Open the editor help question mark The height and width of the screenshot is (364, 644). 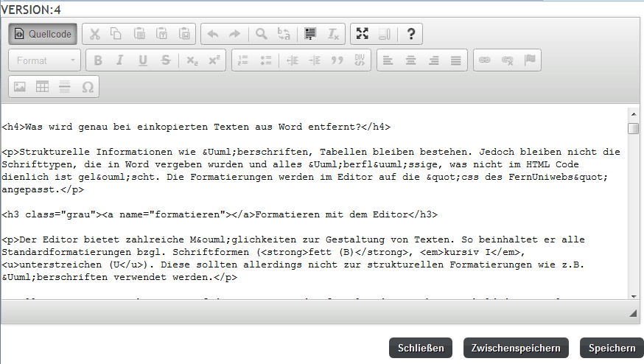click(x=410, y=34)
